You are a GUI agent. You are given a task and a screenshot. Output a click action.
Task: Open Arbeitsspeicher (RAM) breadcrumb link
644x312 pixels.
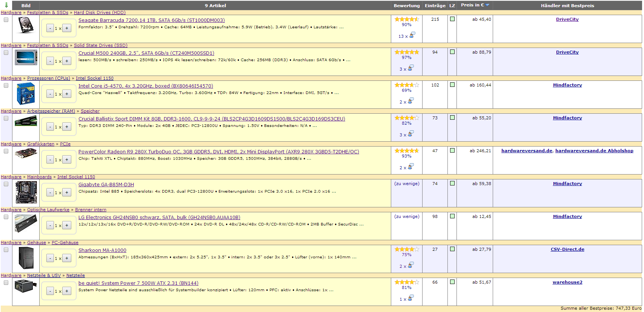click(51, 111)
